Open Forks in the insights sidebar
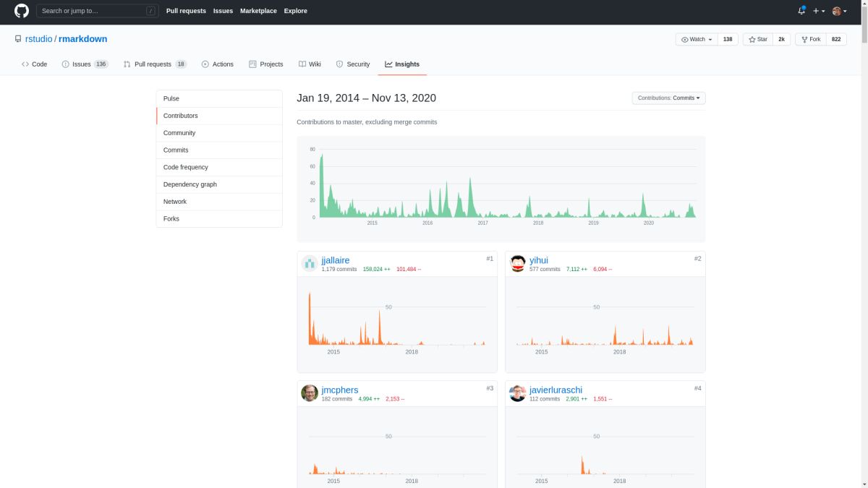 point(219,218)
